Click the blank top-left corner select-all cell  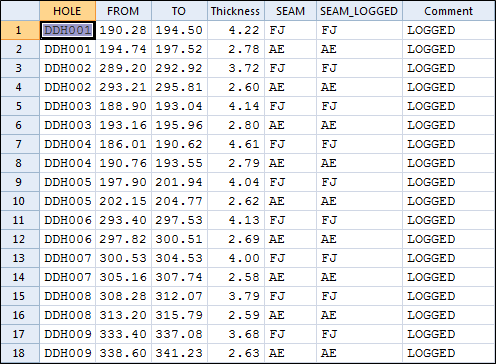[x=20, y=11]
